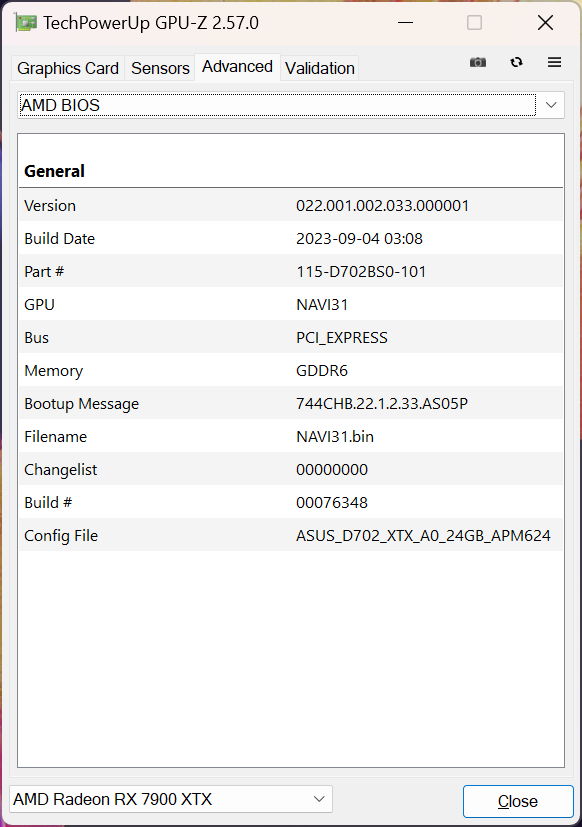Click the GPU-Z app icon in title bar
582x827 pixels.
[x=25, y=23]
